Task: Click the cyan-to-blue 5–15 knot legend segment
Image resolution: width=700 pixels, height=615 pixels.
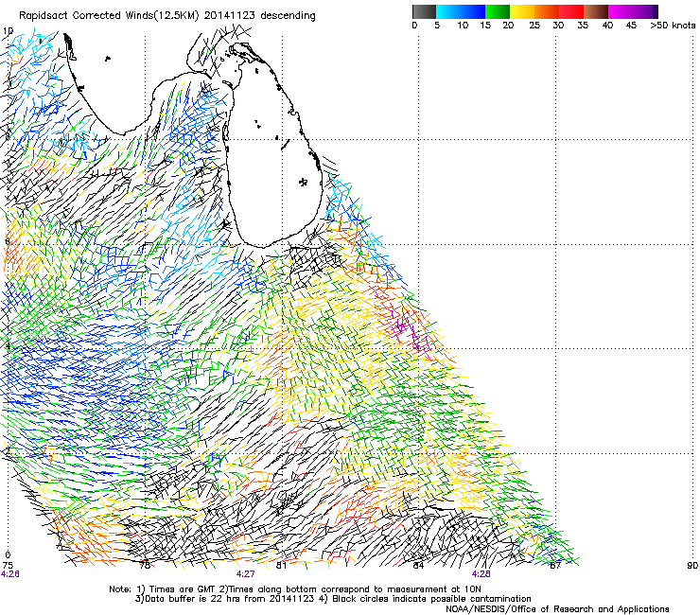Action: (x=461, y=11)
